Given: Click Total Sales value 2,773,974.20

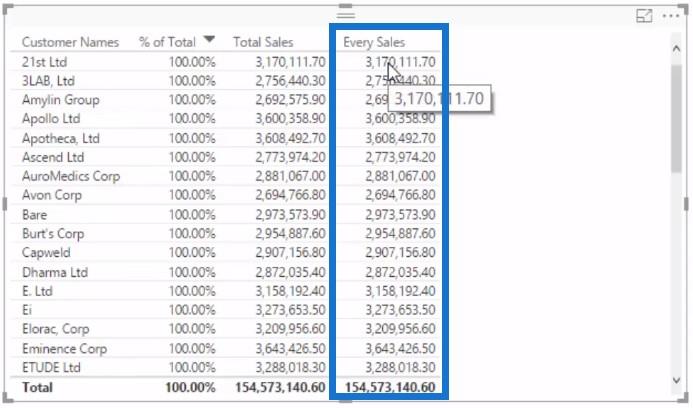Looking at the screenshot, I should tap(290, 157).
